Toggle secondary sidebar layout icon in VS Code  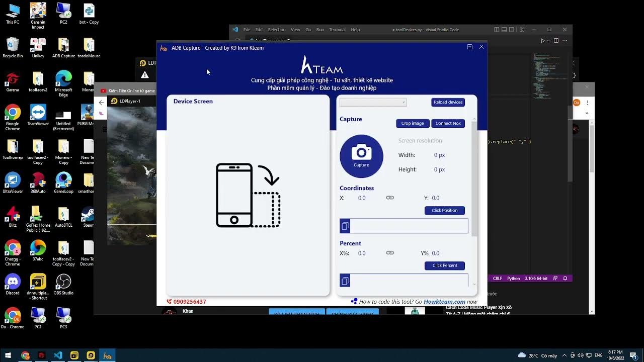[512, 30]
